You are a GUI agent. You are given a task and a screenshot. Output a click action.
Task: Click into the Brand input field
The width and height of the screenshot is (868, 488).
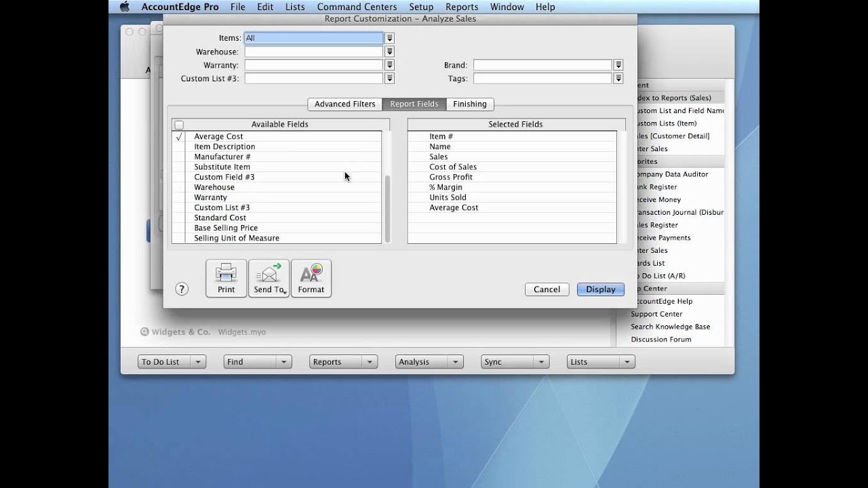[x=542, y=65]
